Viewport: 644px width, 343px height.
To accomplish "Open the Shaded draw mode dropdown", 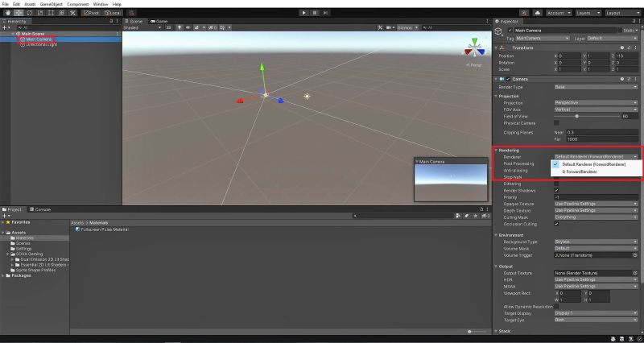I will tap(142, 27).
